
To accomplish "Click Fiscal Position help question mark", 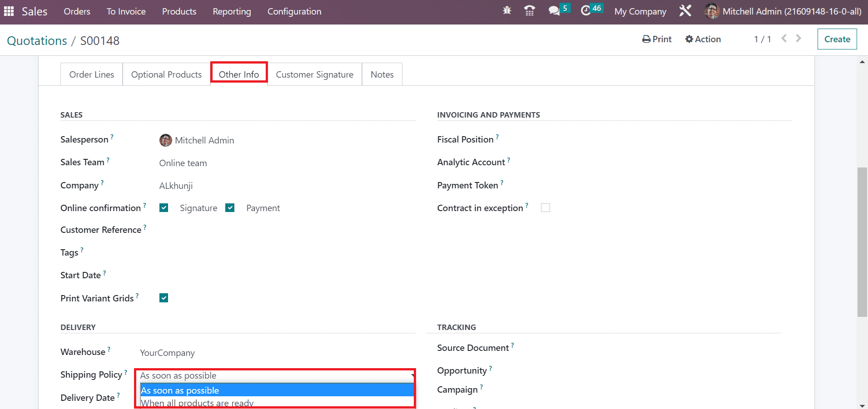I will tap(497, 137).
